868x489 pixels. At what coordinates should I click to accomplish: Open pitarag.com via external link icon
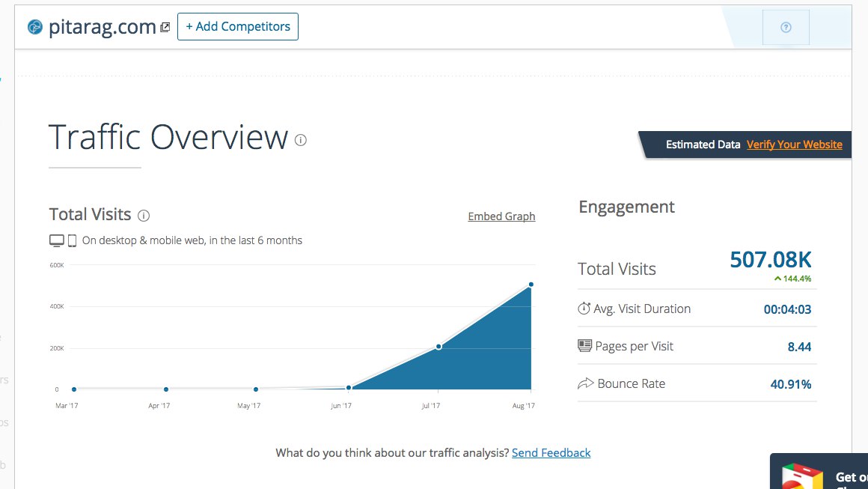point(165,27)
